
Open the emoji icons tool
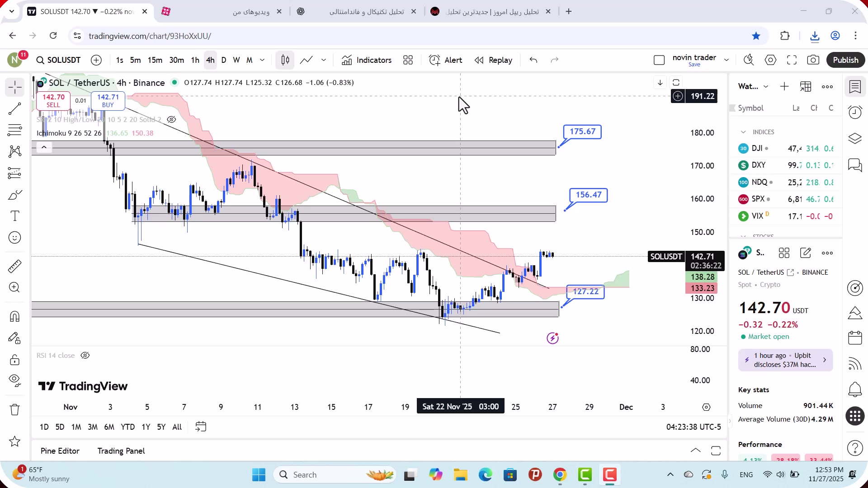[15, 238]
